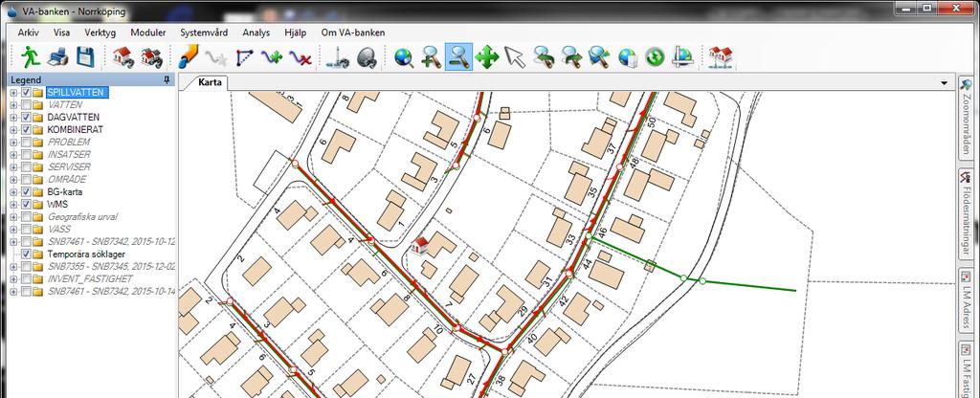This screenshot has width=980, height=398.
Task: Click the gray wave with star icon
Action: (216, 58)
